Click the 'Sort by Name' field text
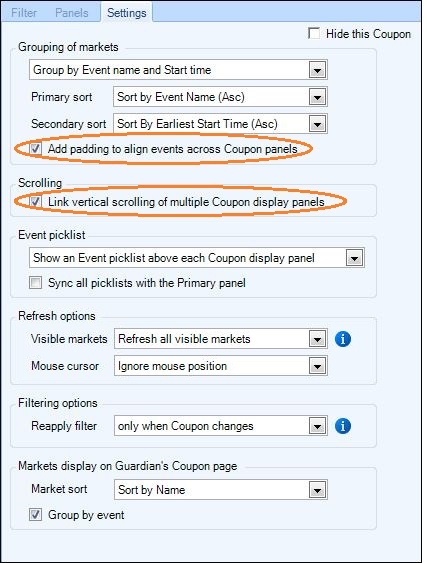This screenshot has width=427, height=563. [152, 490]
